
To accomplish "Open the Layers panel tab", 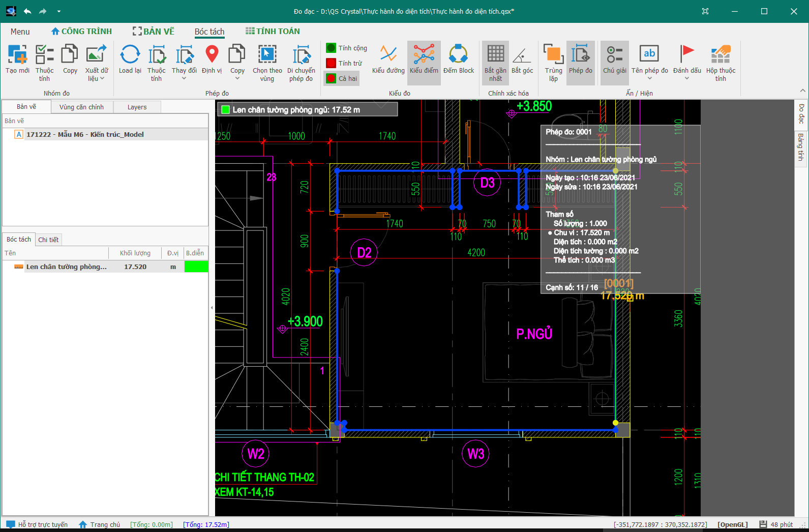I will click(137, 107).
